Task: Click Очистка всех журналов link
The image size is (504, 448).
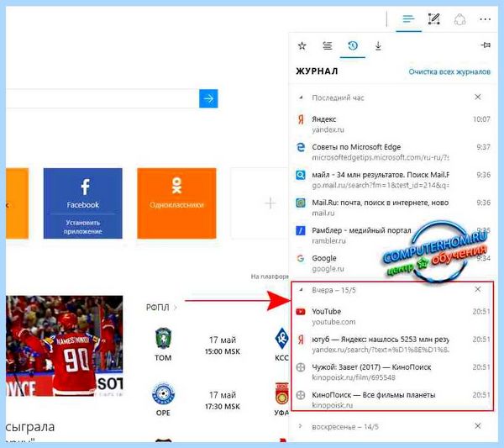Action: pos(449,71)
